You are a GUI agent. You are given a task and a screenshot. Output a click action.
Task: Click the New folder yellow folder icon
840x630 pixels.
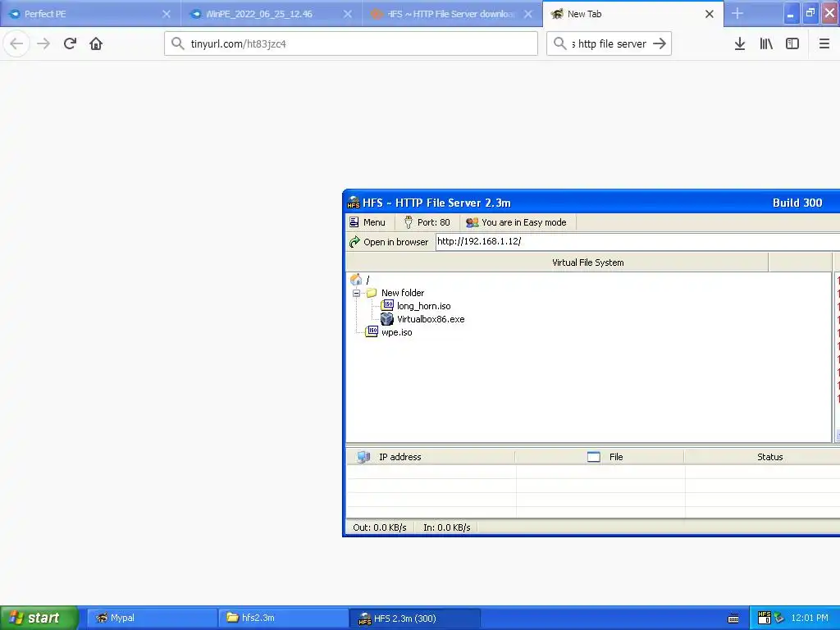point(372,293)
